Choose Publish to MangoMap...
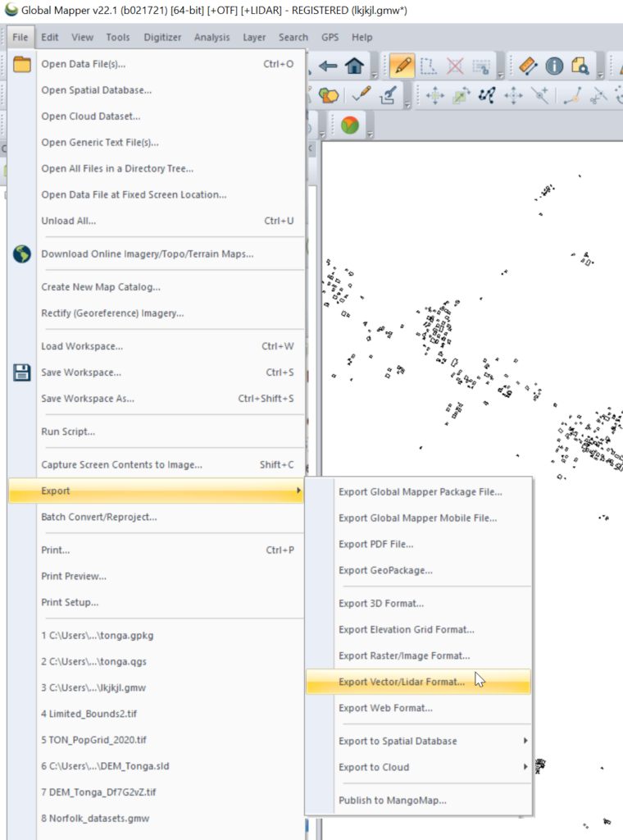This screenshot has width=623, height=840. [419, 801]
